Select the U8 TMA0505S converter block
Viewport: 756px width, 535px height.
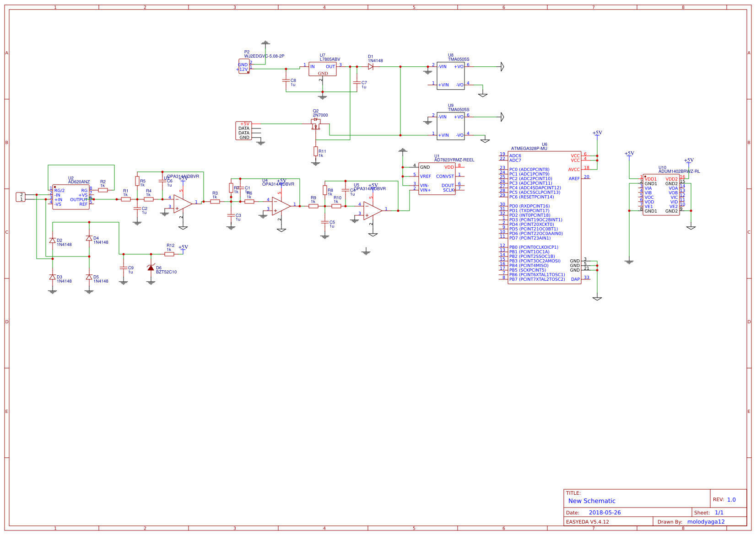(451, 76)
